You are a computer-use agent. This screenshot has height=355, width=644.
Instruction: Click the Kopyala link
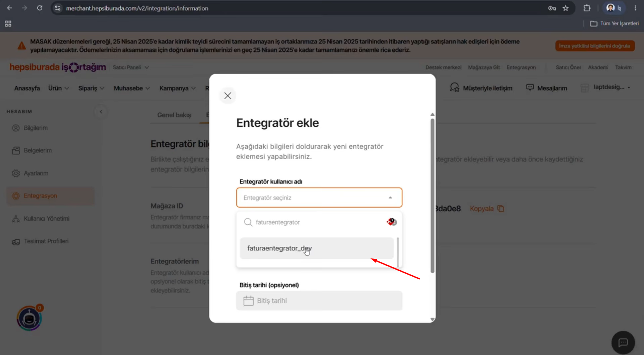pos(482,209)
